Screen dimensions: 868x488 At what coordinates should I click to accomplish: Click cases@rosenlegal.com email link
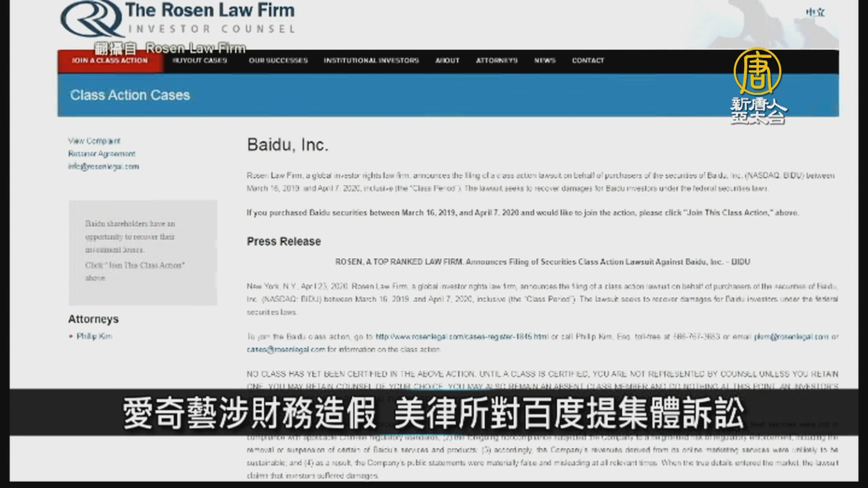(286, 349)
